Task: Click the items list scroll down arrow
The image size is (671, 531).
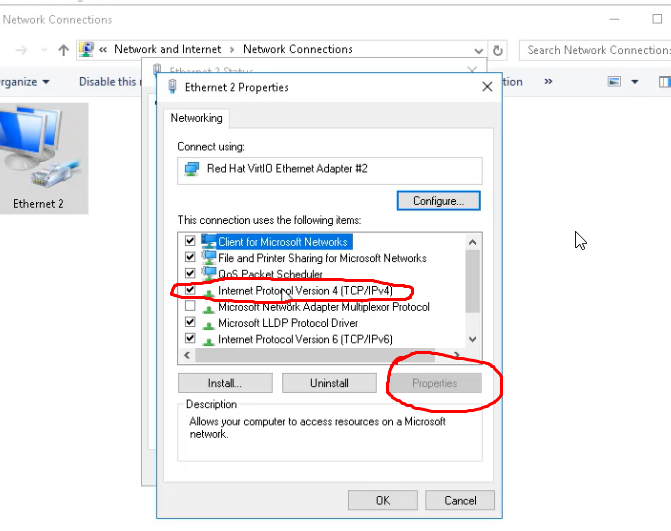Action: [x=472, y=339]
